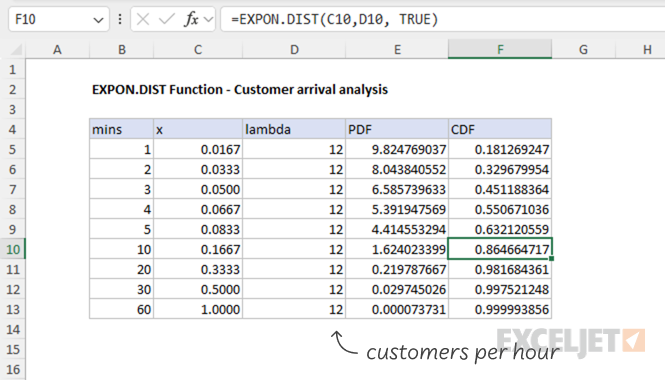Click PDF value 0.000073731
Screen dimensions: 665x380
click(x=397, y=309)
